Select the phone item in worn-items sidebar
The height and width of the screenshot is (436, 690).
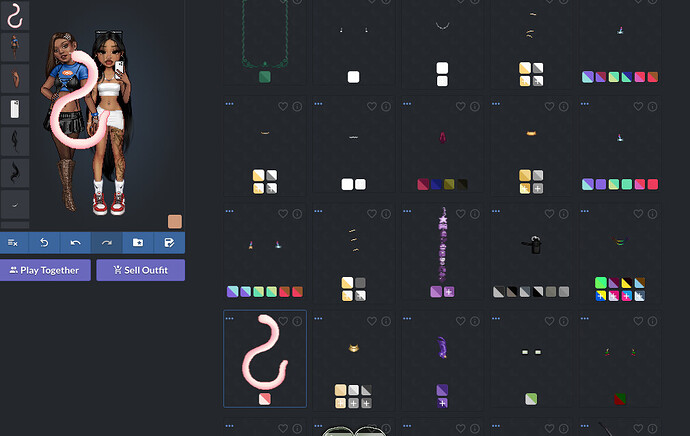tap(14, 110)
